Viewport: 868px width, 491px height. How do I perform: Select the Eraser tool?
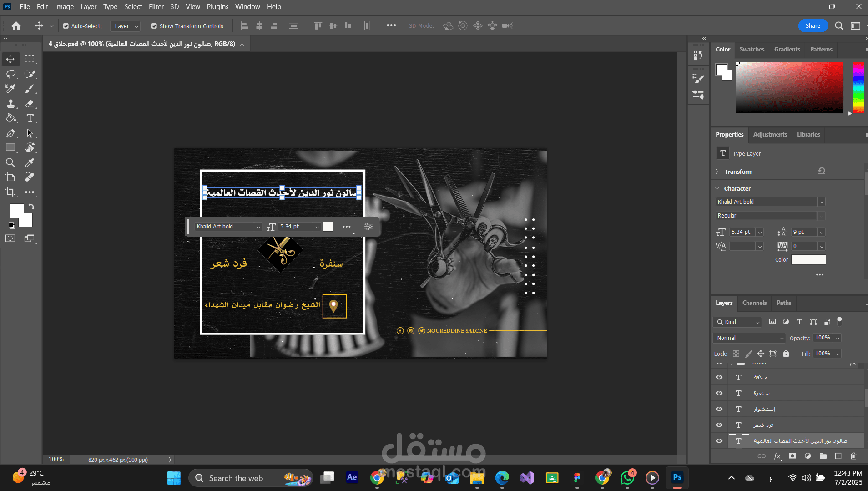pos(30,104)
